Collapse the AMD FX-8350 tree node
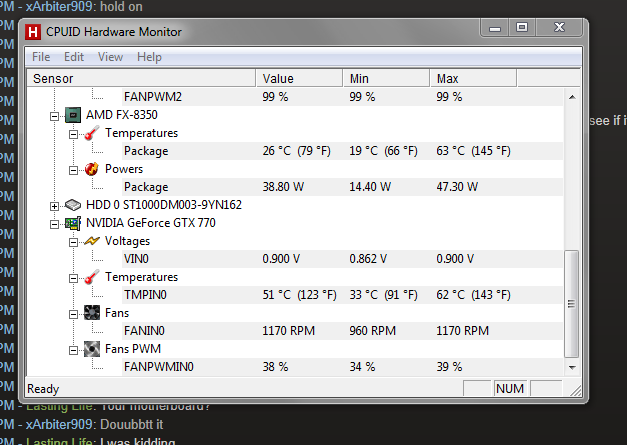The image size is (627, 445). 54,116
